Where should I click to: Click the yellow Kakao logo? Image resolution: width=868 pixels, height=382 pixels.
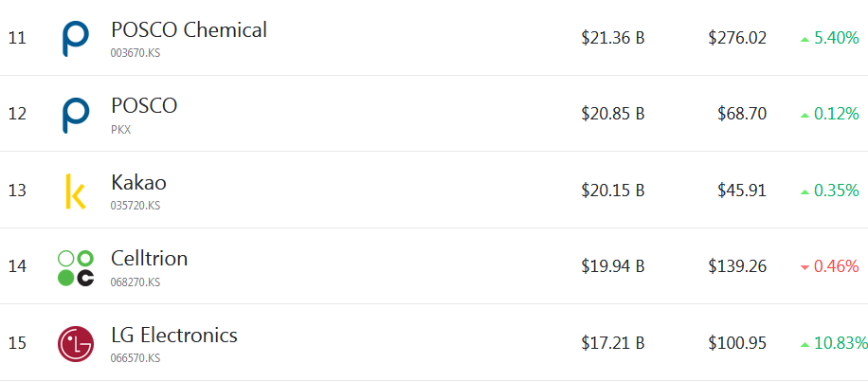pos(75,191)
